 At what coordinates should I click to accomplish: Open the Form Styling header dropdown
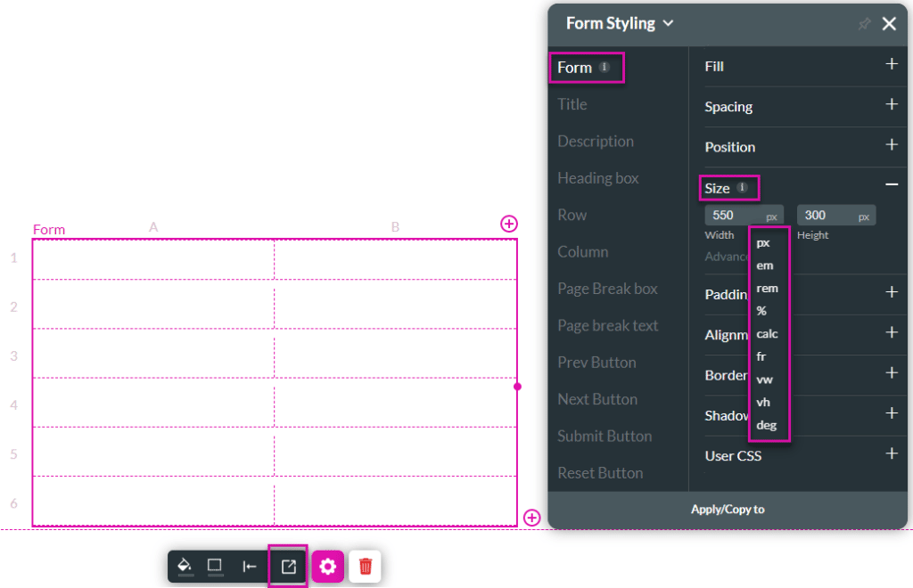(667, 24)
